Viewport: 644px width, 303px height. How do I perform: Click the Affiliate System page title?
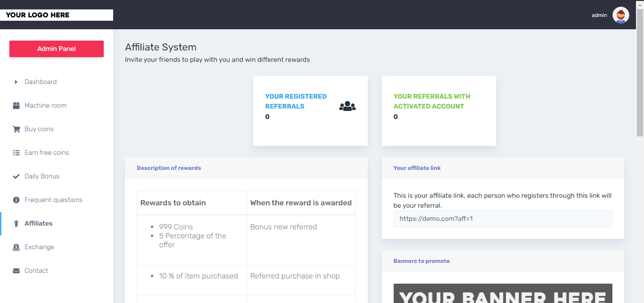161,47
